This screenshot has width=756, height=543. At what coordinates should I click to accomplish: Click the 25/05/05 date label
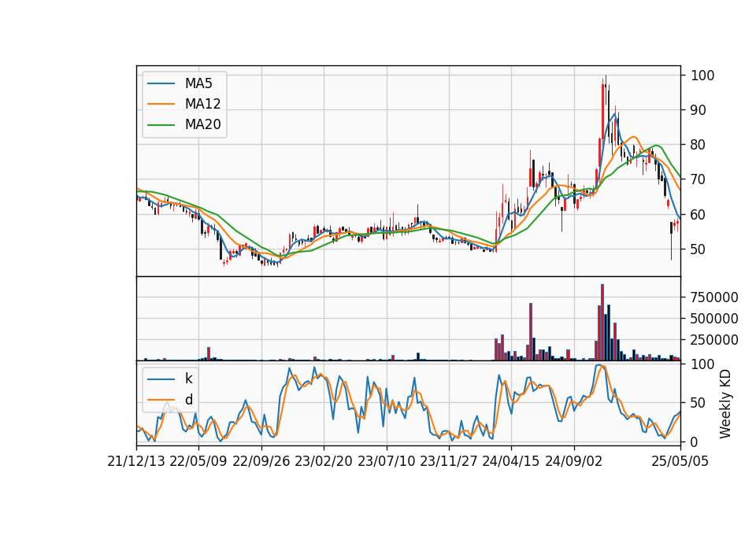pos(680,461)
